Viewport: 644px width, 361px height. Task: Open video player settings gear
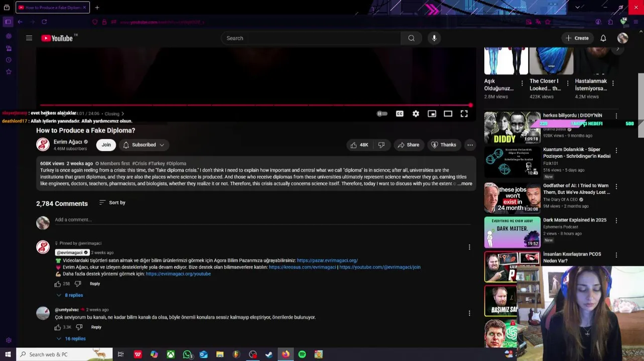416,114
